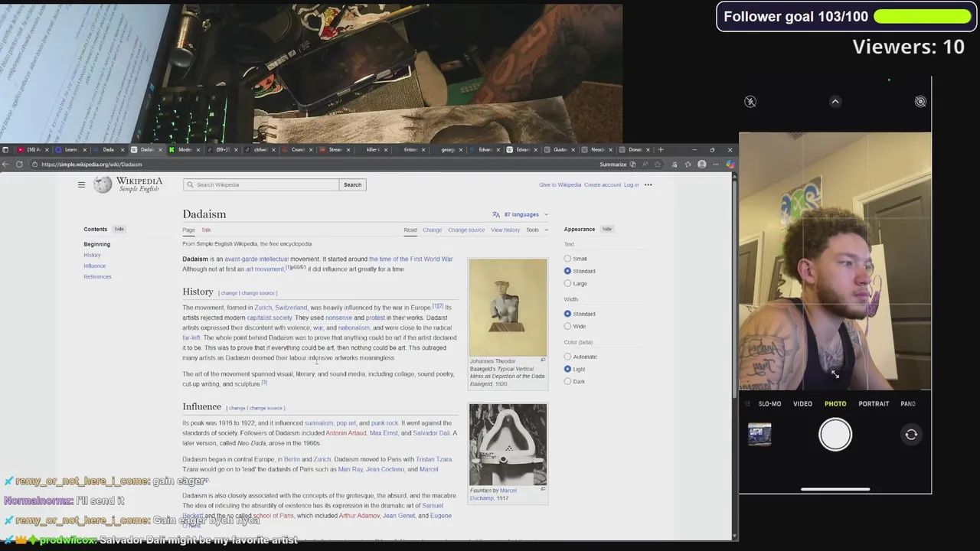Click the browser address bar URL
Image resolution: width=980 pixels, height=551 pixels.
pos(92,165)
